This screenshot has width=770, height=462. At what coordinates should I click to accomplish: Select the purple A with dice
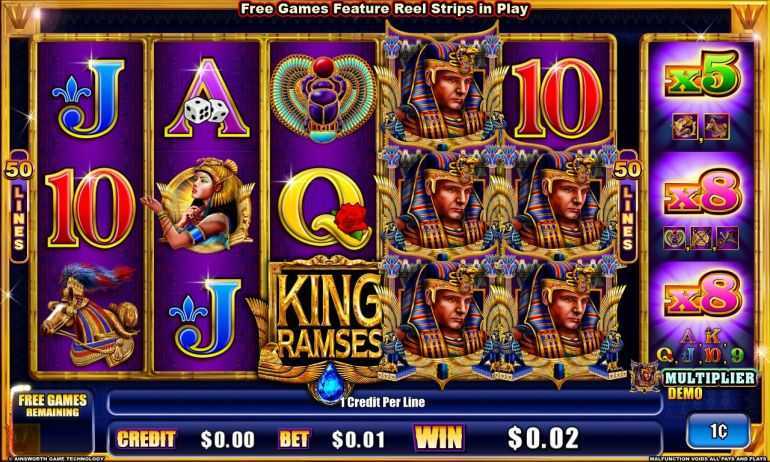[207, 99]
